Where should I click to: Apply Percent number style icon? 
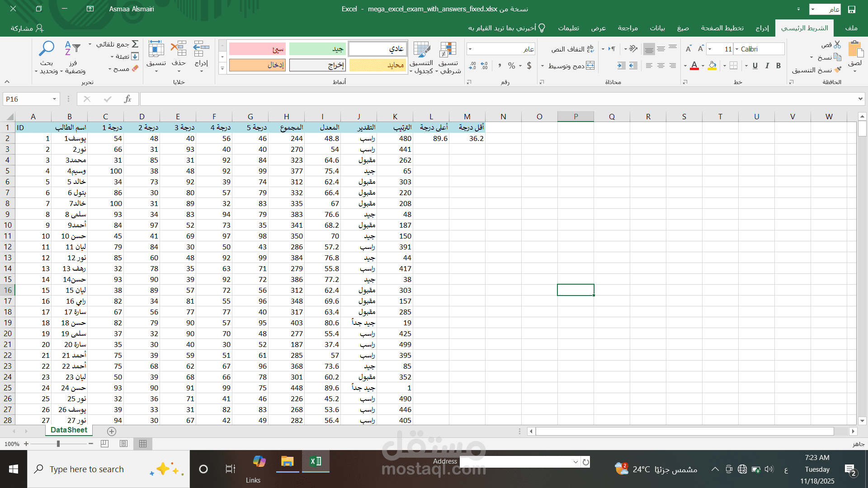[512, 66]
